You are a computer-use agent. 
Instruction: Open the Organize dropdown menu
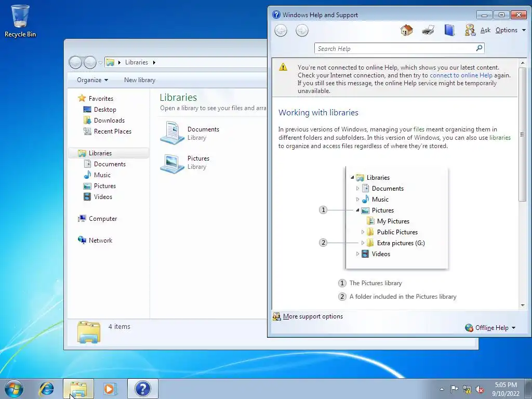92,80
